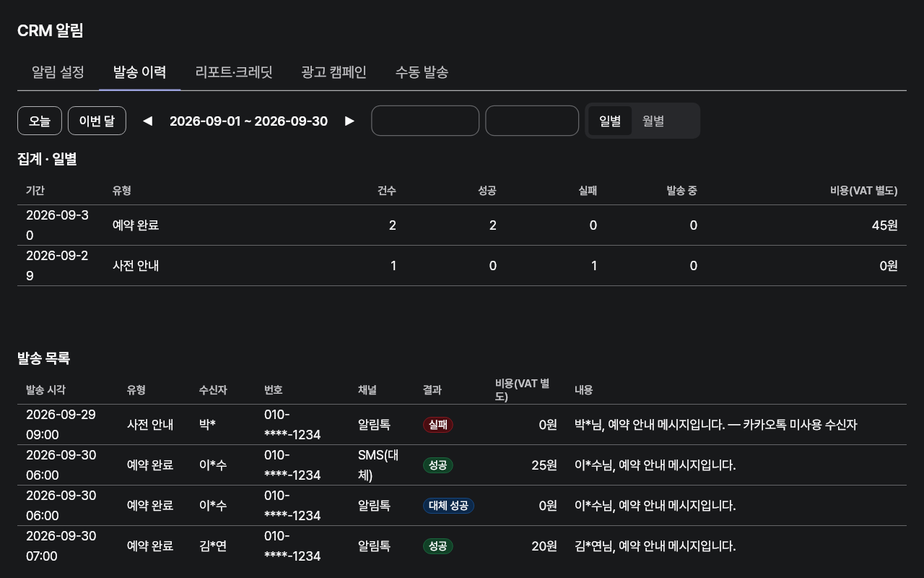Click the message 김*연님, 예약 안내 메시지입니다.
Viewport: 924px width, 578px height.
click(x=655, y=546)
